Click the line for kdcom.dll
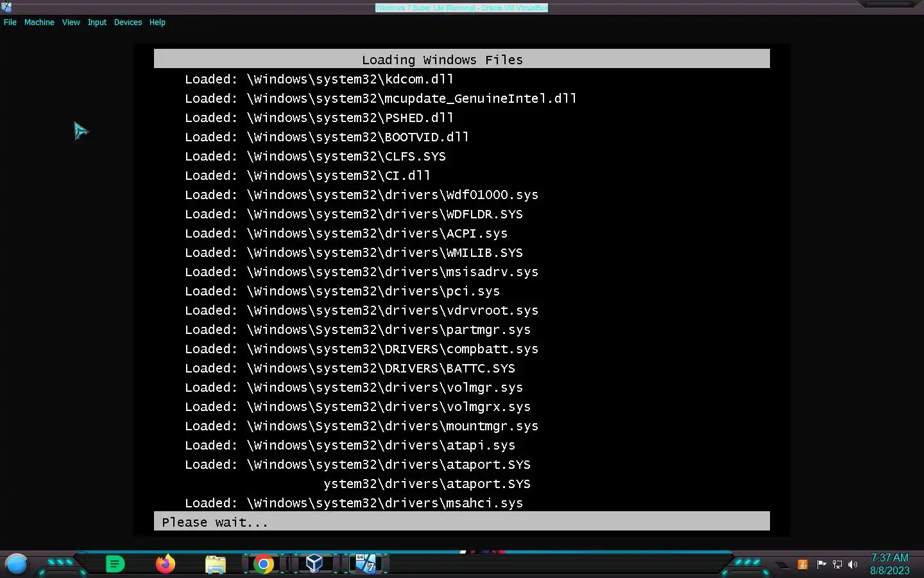Image resolution: width=924 pixels, height=578 pixels. coord(319,79)
